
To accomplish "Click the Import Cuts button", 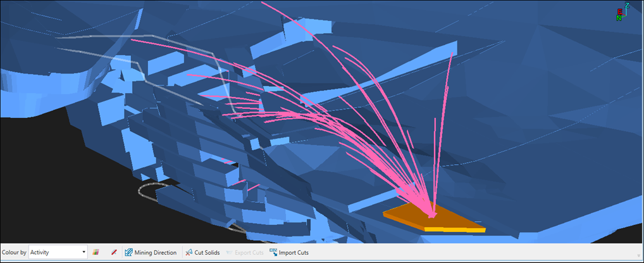I will pyautogui.click(x=288, y=252).
